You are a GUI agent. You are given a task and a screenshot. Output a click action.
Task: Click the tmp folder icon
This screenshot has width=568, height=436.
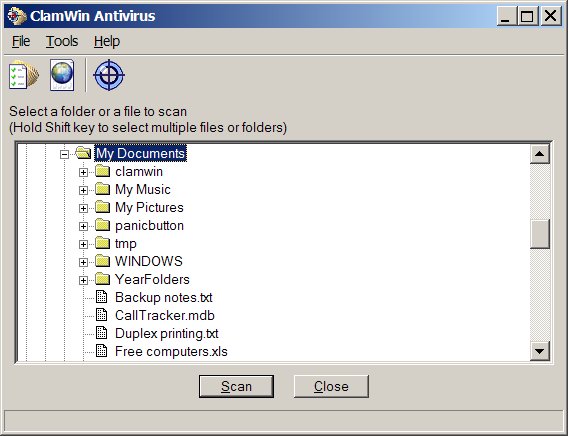coord(103,243)
